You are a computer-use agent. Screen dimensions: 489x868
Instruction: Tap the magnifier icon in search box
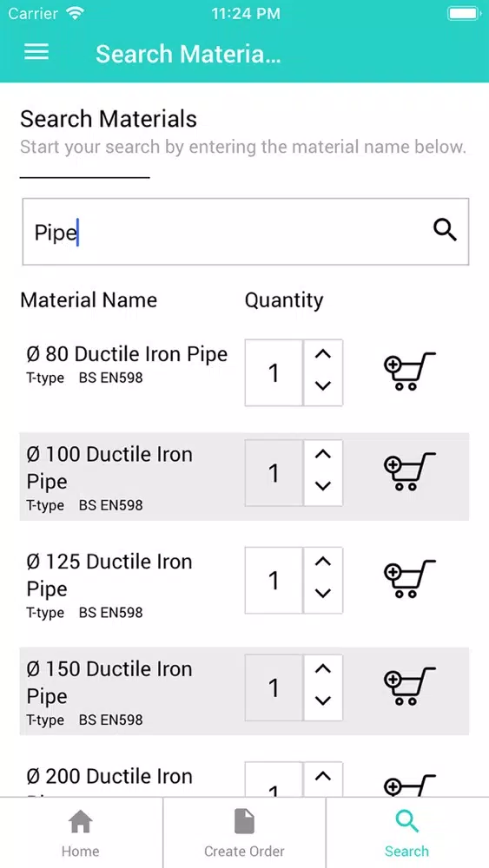click(x=445, y=230)
